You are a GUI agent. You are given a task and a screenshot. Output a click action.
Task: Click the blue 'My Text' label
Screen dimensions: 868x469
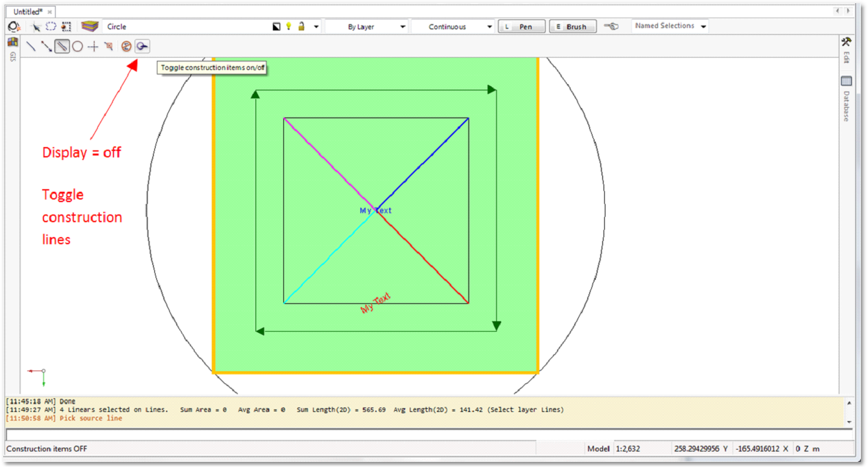click(x=376, y=211)
